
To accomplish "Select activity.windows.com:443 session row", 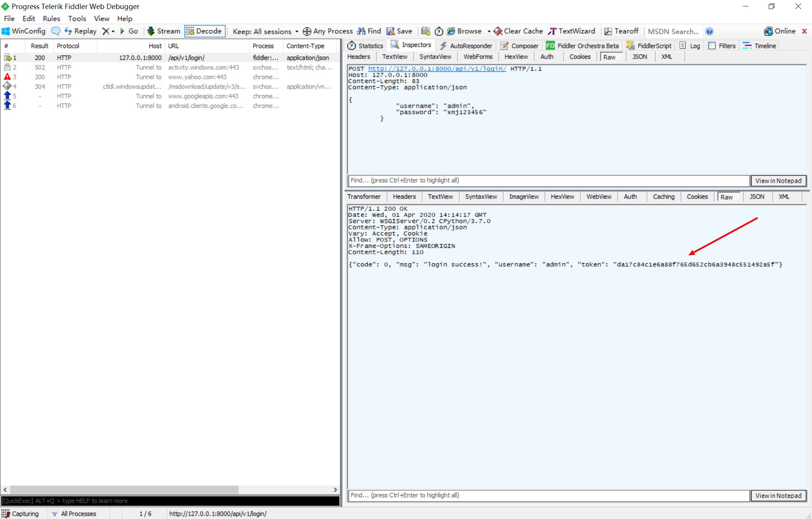I will [169, 67].
